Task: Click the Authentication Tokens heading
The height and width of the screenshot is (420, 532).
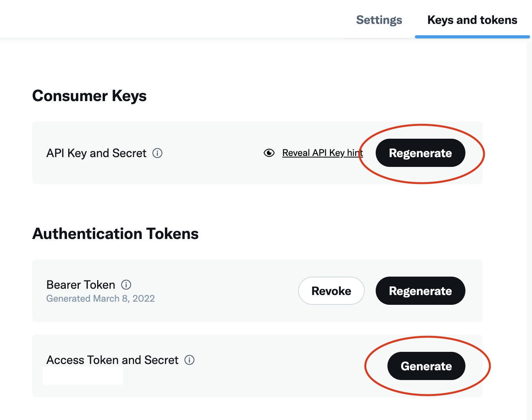Action: [x=116, y=234]
